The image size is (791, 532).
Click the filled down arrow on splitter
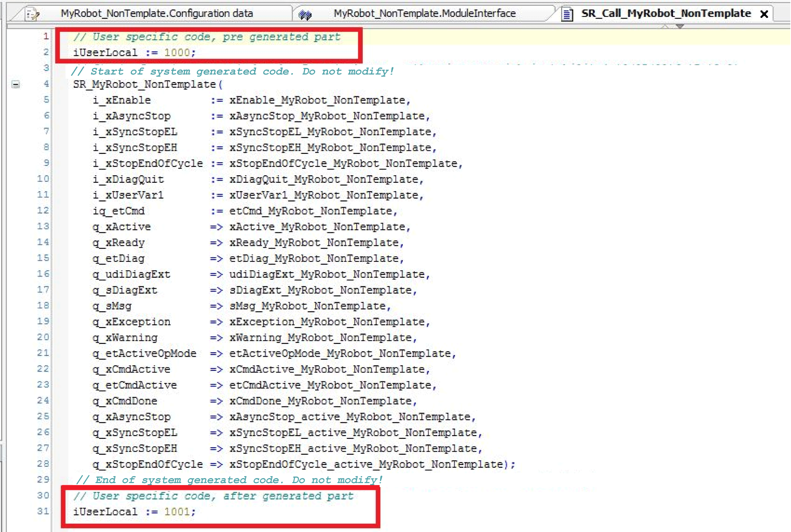pos(680,26)
